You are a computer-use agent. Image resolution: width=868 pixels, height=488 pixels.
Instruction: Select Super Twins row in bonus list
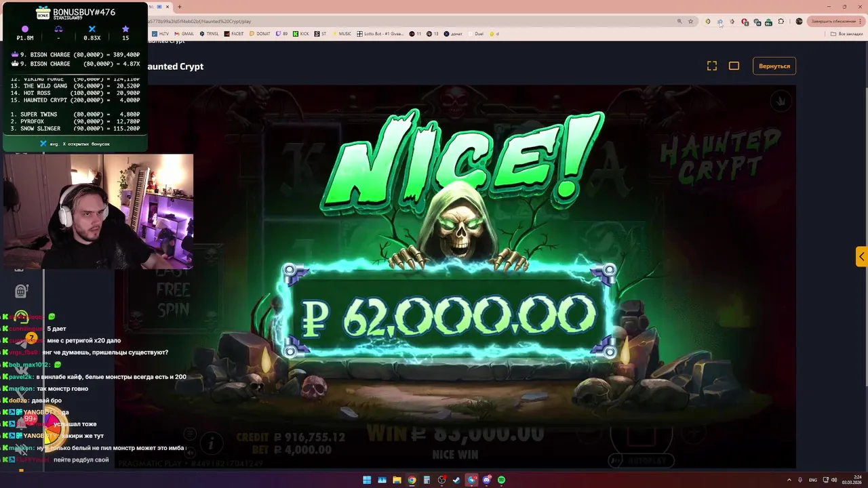coord(75,115)
